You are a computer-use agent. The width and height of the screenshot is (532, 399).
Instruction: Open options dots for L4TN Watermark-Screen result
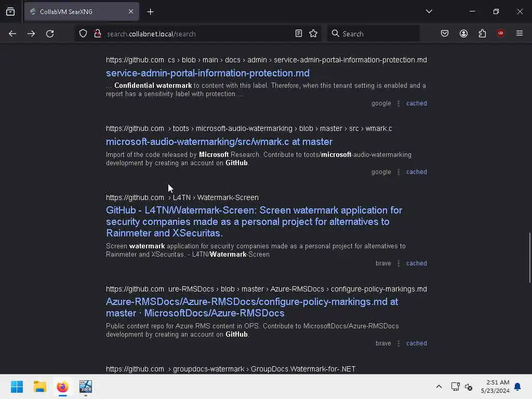coord(398,263)
